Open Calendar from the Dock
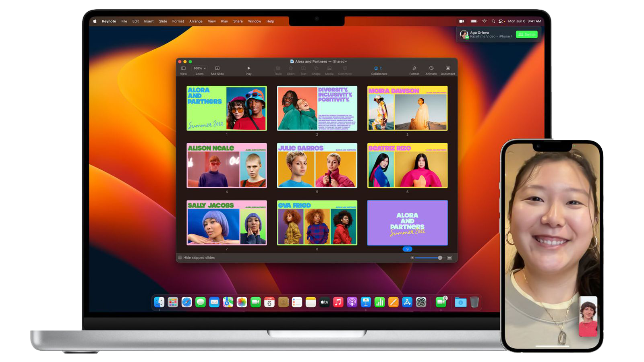 [269, 302]
